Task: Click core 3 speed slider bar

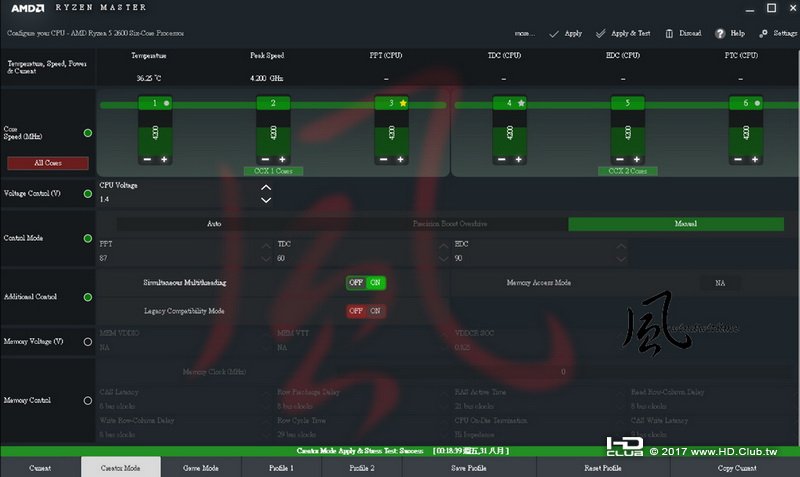Action: 391,133
